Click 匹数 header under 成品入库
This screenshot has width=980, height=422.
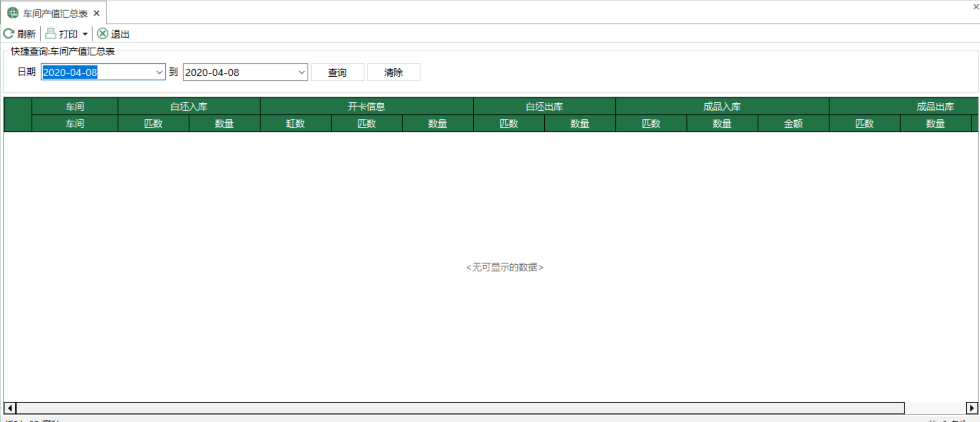pyautogui.click(x=651, y=124)
